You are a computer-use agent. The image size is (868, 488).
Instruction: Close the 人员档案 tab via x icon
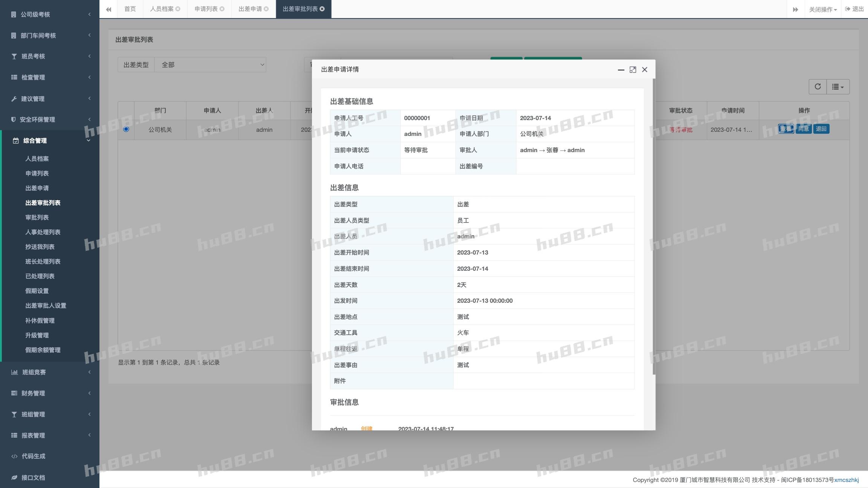coord(178,9)
